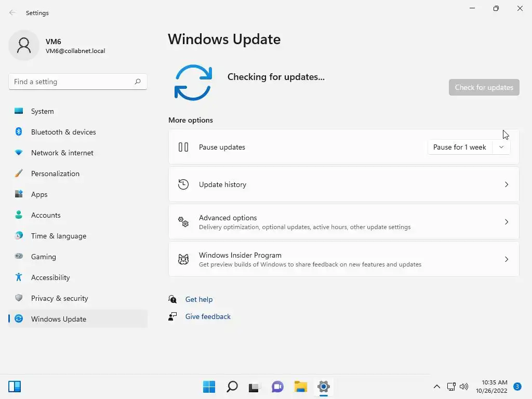Select Accounts in the sidebar
This screenshot has height=399, width=532.
(x=78, y=215)
